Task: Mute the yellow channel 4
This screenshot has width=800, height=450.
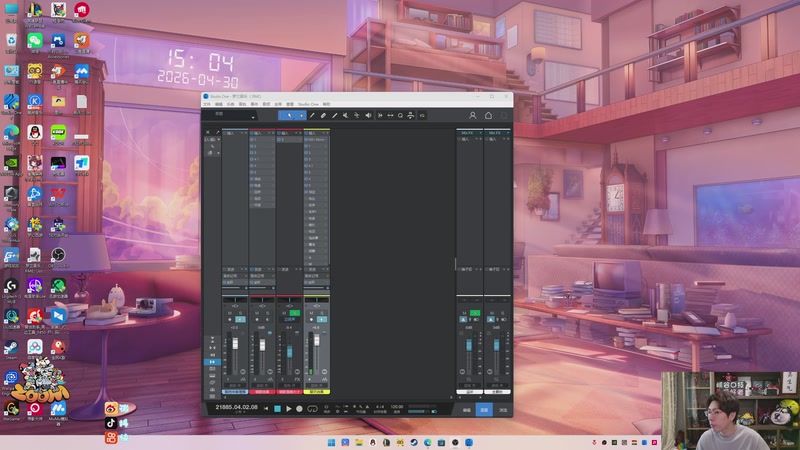Action: coord(311,313)
